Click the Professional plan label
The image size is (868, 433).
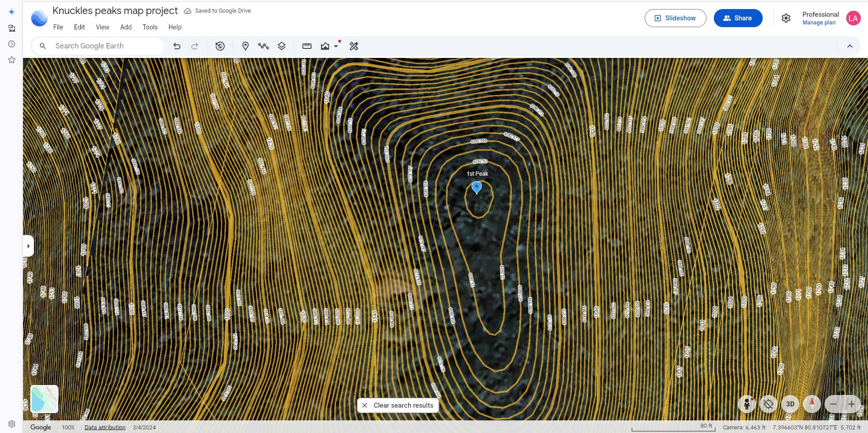coord(821,14)
